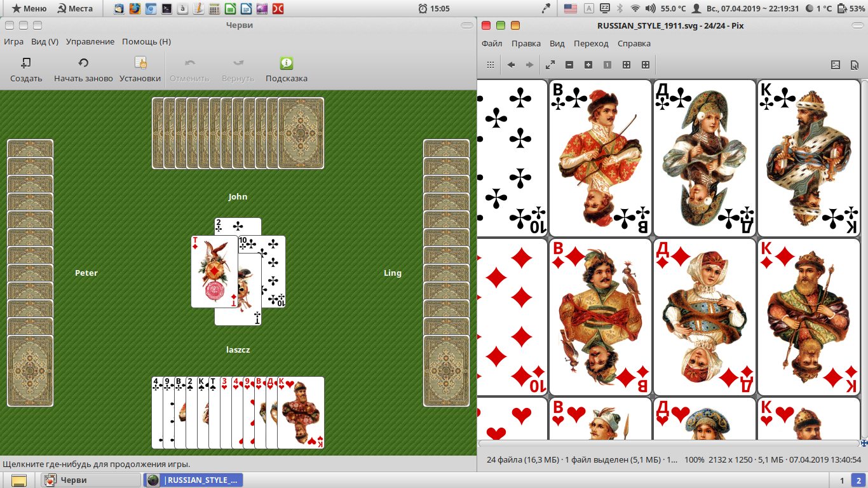Play the 4 of clubs from hand

coord(157,412)
